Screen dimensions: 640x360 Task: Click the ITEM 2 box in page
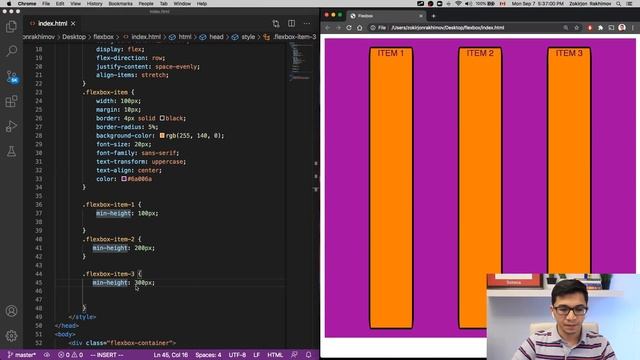(480, 188)
